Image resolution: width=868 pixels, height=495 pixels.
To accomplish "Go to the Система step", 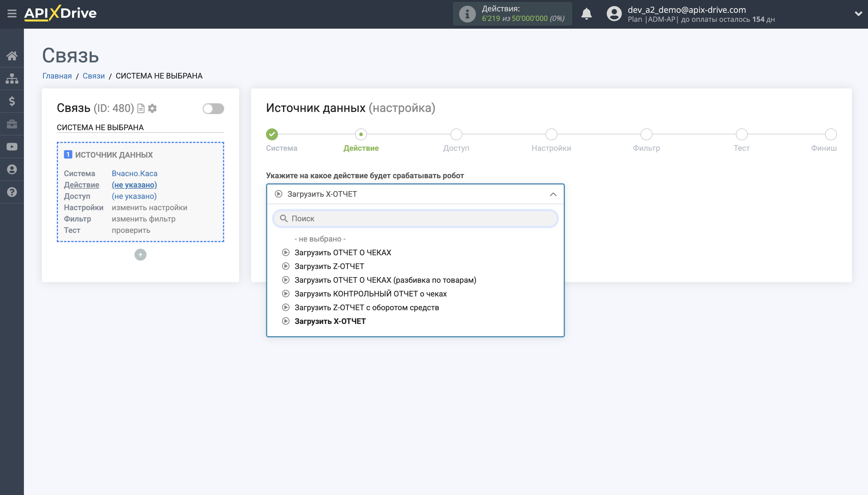I will [x=272, y=135].
